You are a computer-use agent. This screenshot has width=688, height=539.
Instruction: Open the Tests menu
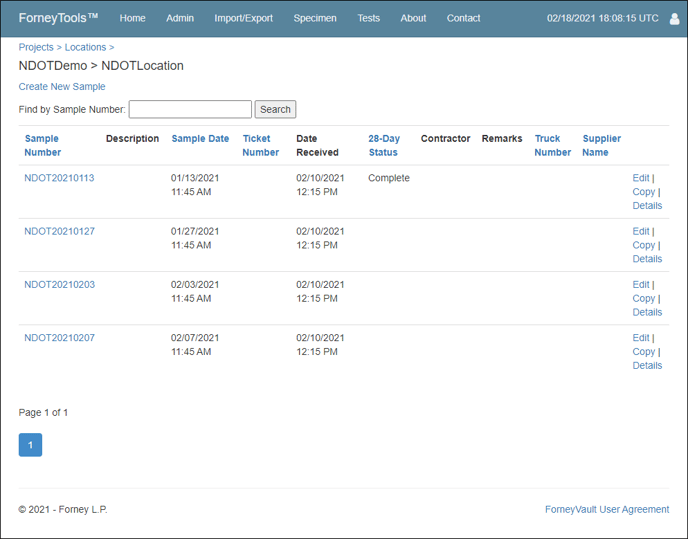point(369,18)
